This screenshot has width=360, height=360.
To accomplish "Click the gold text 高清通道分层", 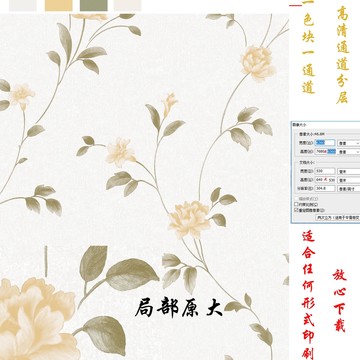I will click(x=343, y=55).
